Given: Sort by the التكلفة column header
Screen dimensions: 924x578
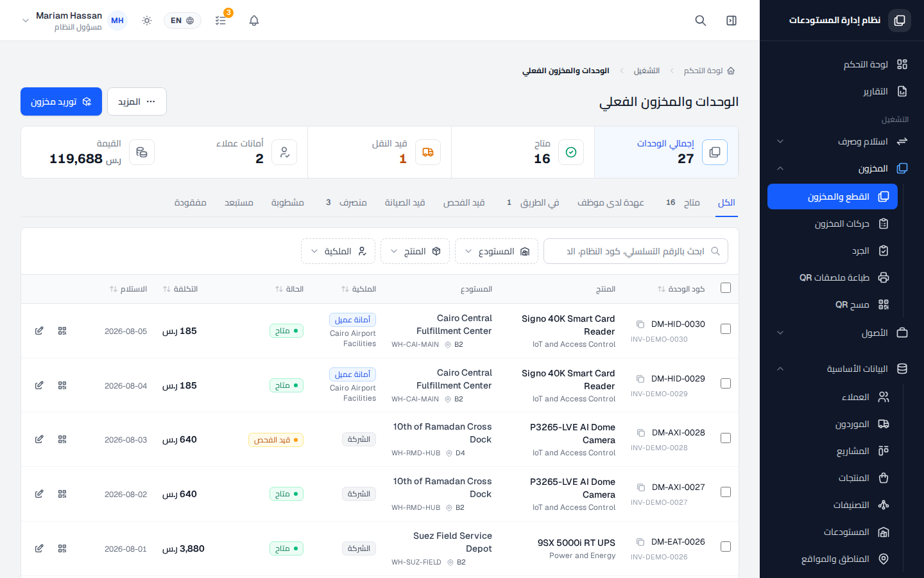Looking at the screenshot, I should (180, 289).
